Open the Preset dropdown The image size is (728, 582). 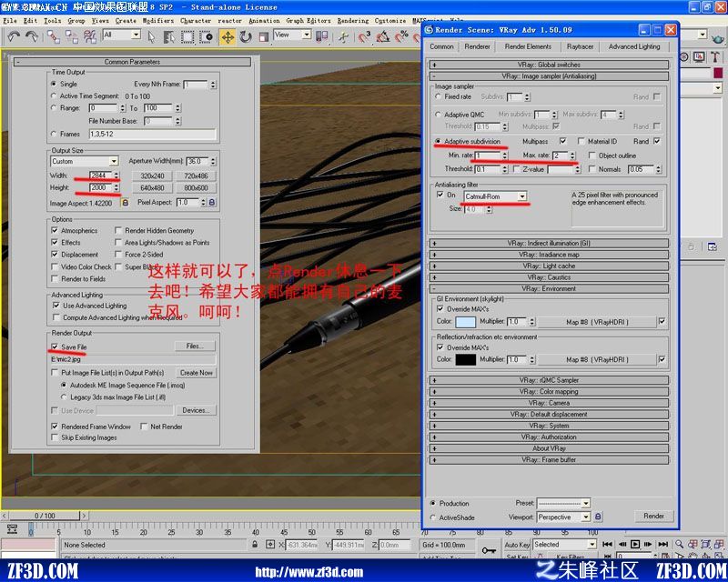point(563,503)
